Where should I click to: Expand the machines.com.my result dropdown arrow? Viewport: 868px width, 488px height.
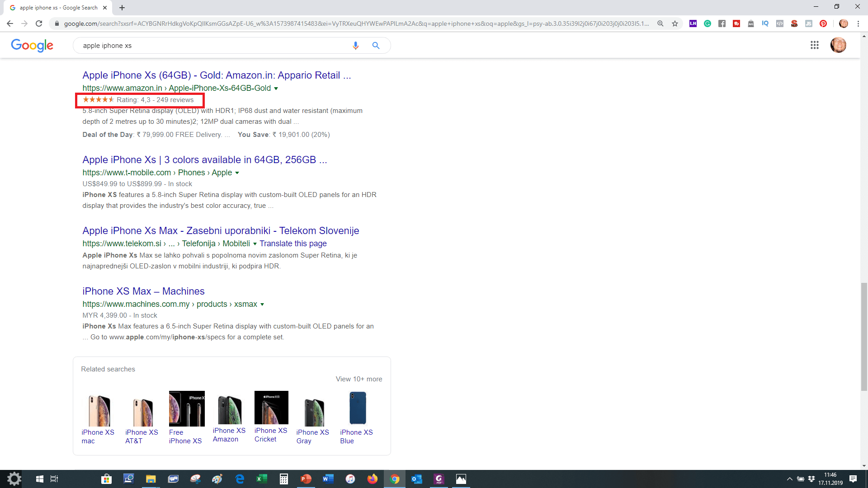tap(262, 305)
